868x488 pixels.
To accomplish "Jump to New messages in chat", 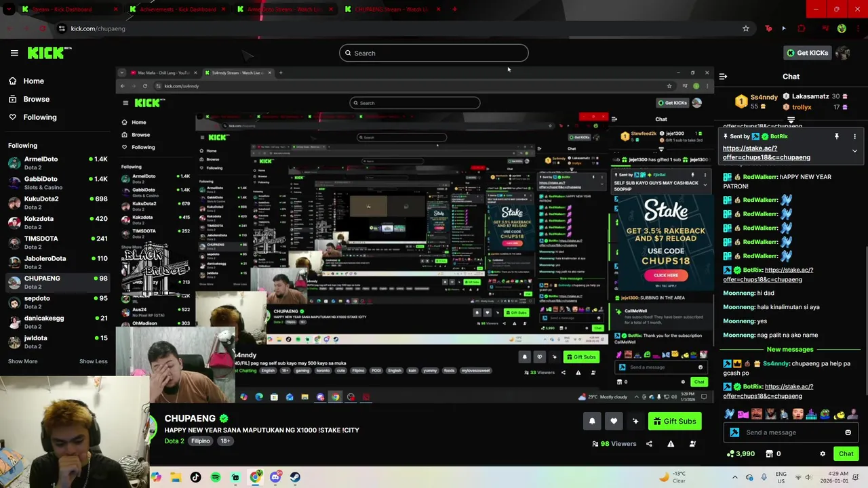I will coord(790,349).
